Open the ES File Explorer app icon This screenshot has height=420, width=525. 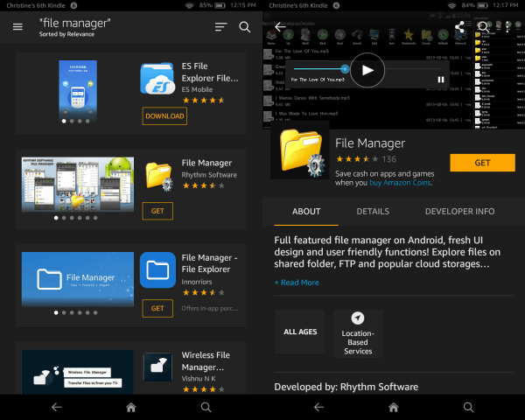pos(157,79)
